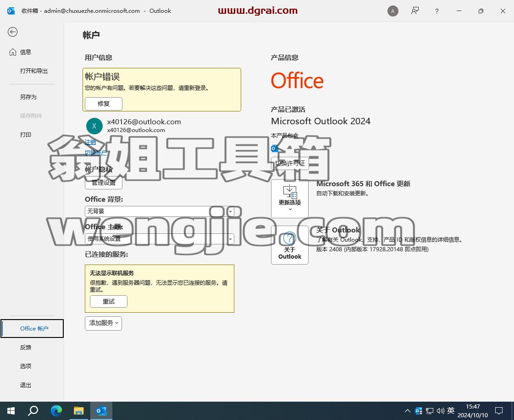
Task: Click the 切换许可证 button
Action: click(290, 163)
